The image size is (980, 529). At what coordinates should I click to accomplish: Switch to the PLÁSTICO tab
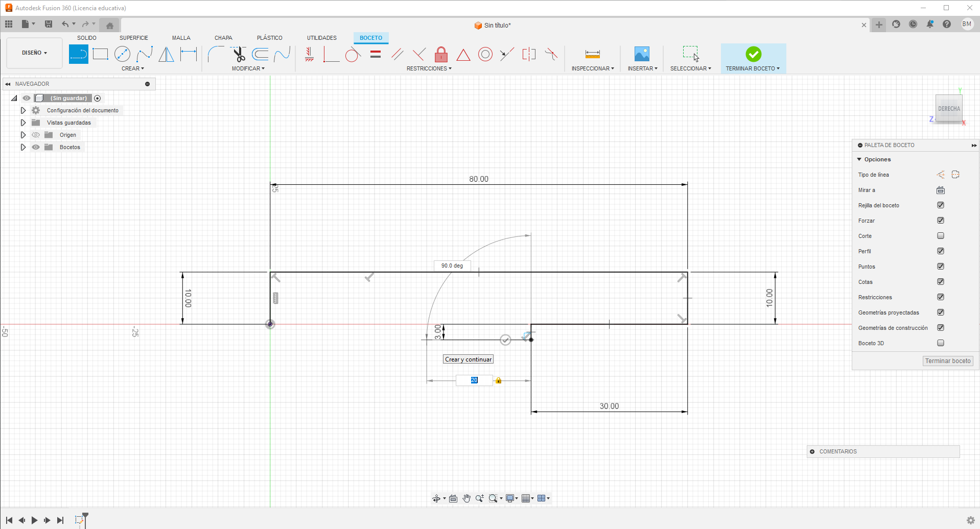[x=270, y=38]
